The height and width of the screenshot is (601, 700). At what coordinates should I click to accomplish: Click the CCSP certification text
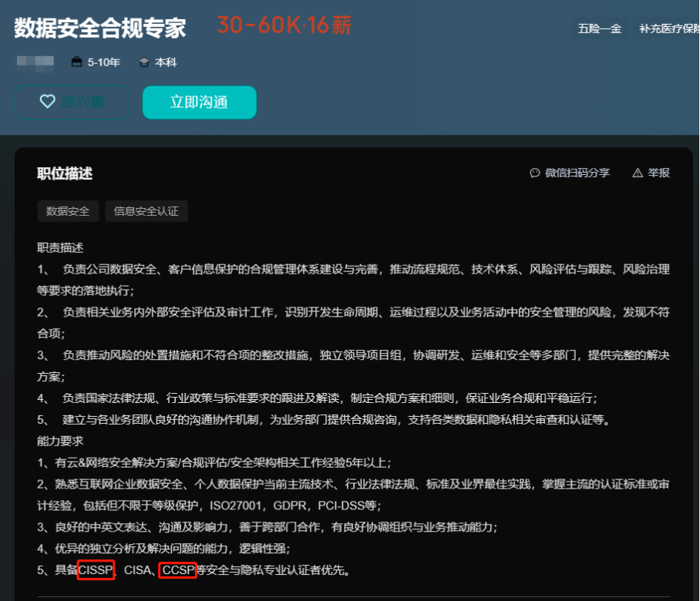click(178, 569)
